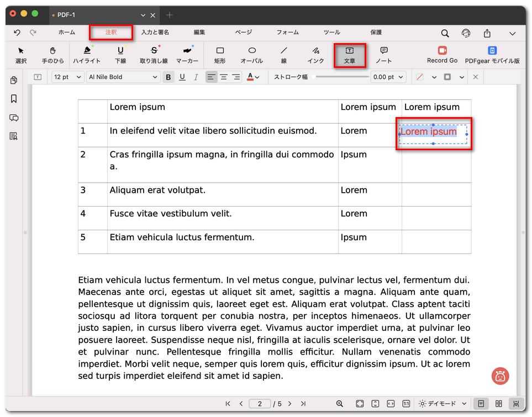Open the AI assistant robot button
Screen dimensions: 532x417
tap(500, 376)
